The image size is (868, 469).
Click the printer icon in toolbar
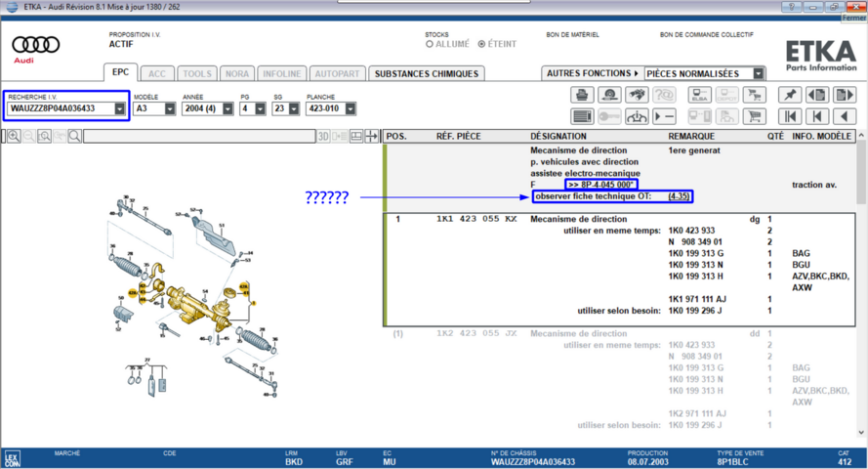coord(582,95)
